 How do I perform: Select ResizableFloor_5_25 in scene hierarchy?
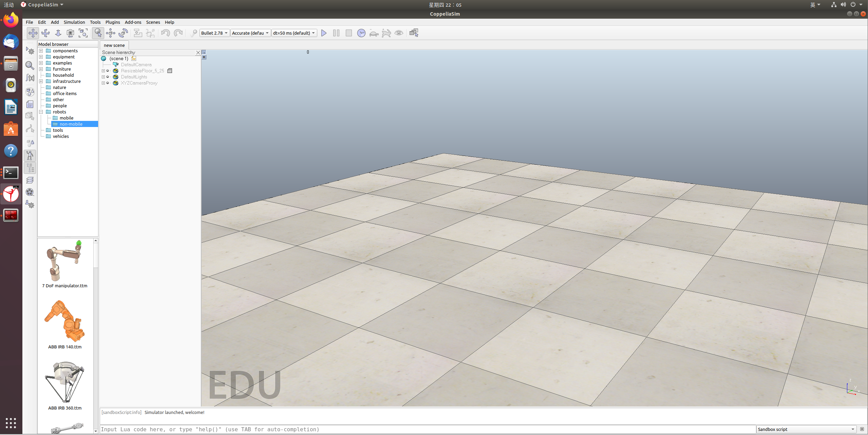coord(143,71)
